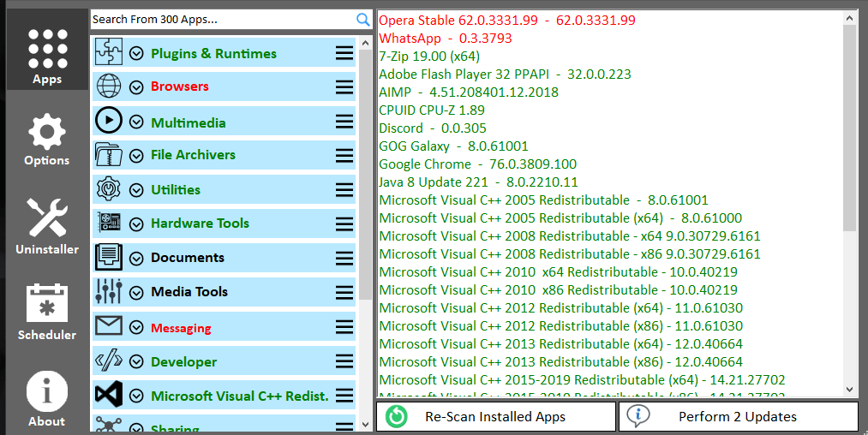
Task: Click the info bubble icon for updates
Action: 638,416
